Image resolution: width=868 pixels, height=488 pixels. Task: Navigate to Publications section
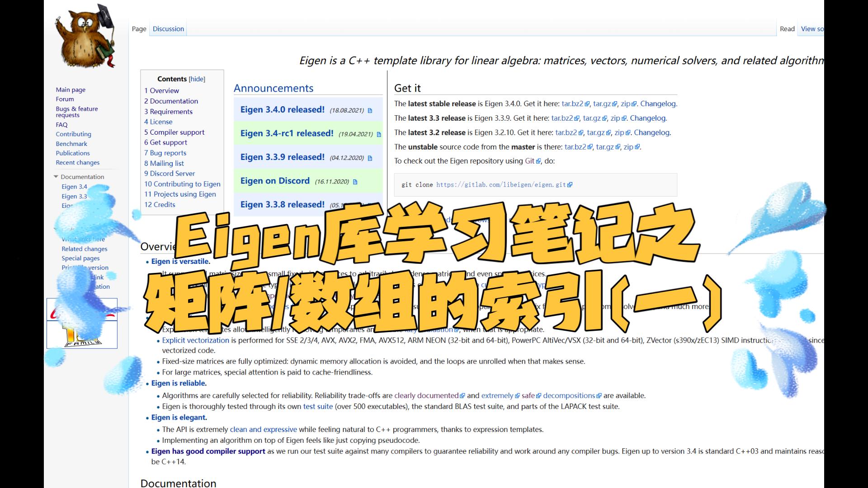point(73,153)
